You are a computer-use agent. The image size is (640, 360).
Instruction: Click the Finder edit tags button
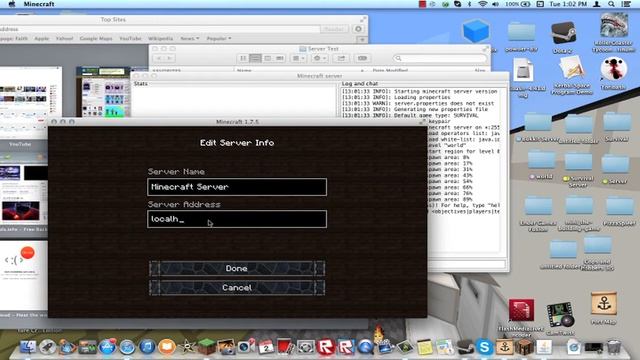(x=362, y=58)
